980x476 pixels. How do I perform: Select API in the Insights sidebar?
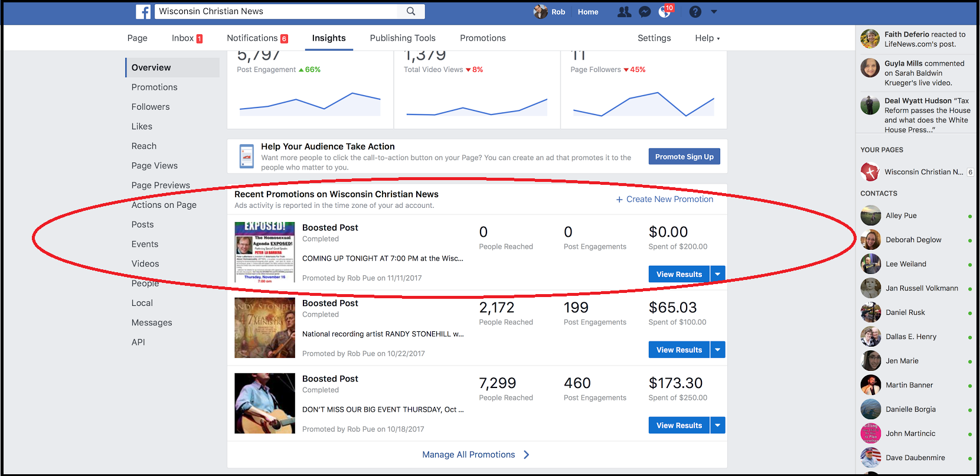[x=138, y=342]
